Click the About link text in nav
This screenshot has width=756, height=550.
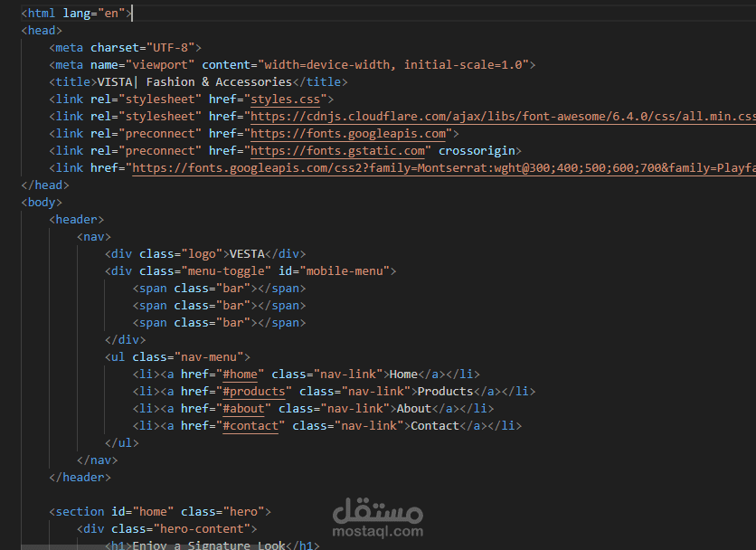(414, 409)
